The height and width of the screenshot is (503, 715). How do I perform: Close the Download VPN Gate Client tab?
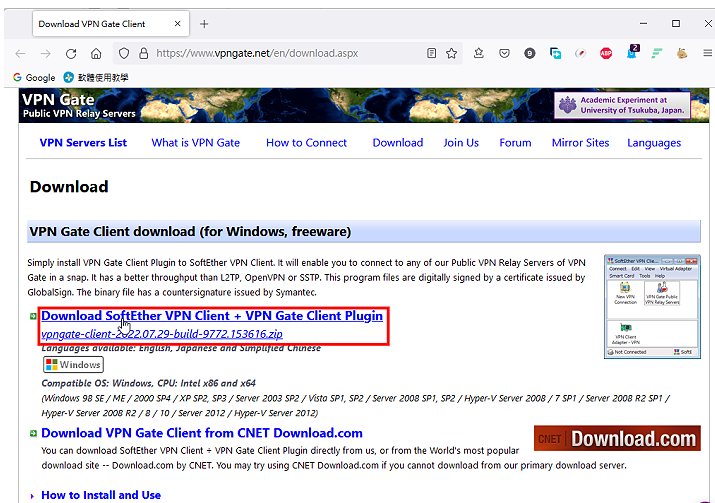[x=177, y=24]
